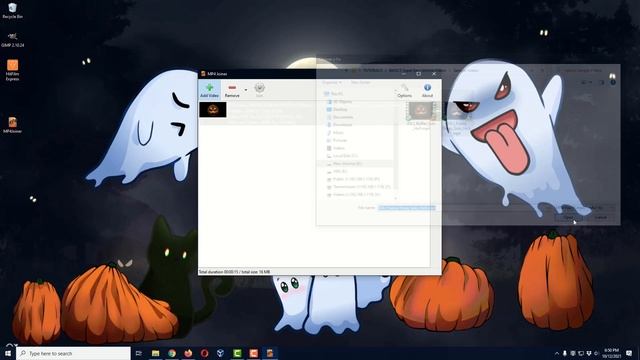The image size is (640, 360).
Task: Open Opera from the taskbar
Action: [x=204, y=353]
